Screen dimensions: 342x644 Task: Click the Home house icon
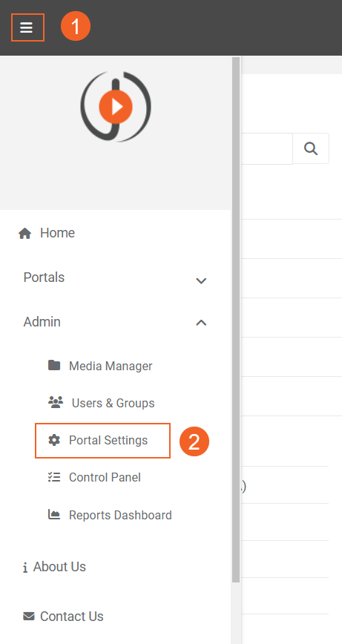coord(25,234)
